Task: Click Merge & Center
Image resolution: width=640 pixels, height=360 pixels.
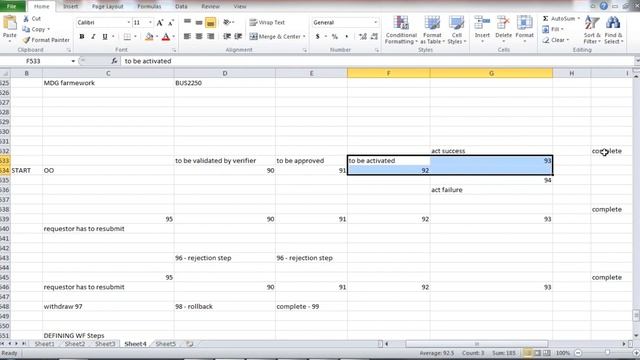Action: [275, 37]
